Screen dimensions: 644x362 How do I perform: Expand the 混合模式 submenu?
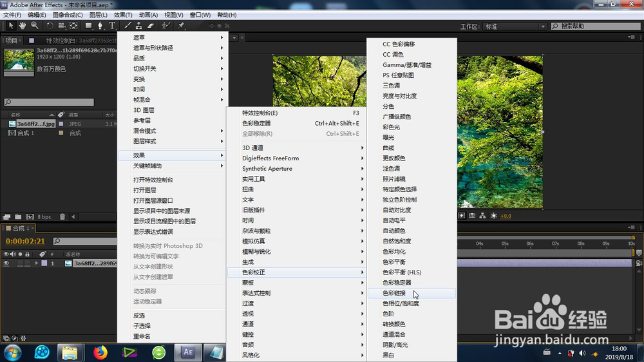172,131
